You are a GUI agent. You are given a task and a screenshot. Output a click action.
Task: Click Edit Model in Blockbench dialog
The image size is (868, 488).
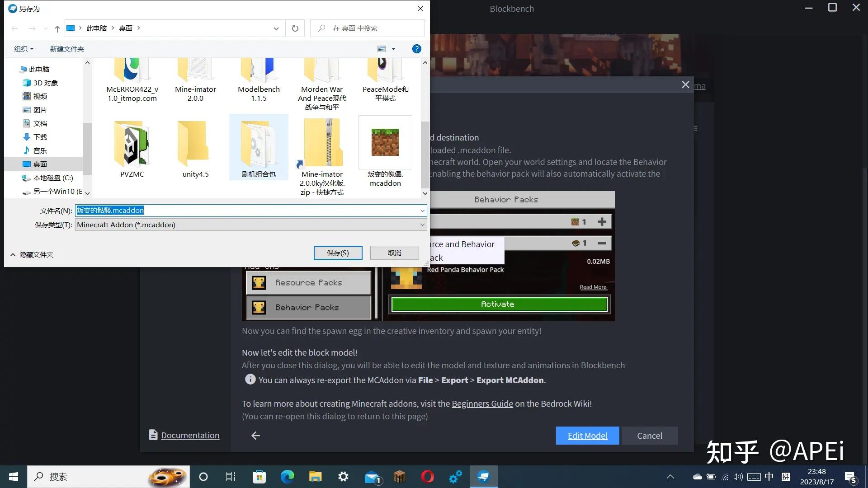pyautogui.click(x=587, y=436)
